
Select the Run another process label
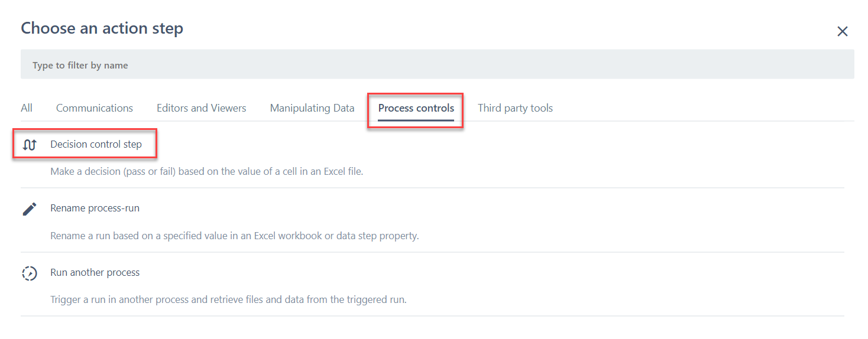pos(95,272)
